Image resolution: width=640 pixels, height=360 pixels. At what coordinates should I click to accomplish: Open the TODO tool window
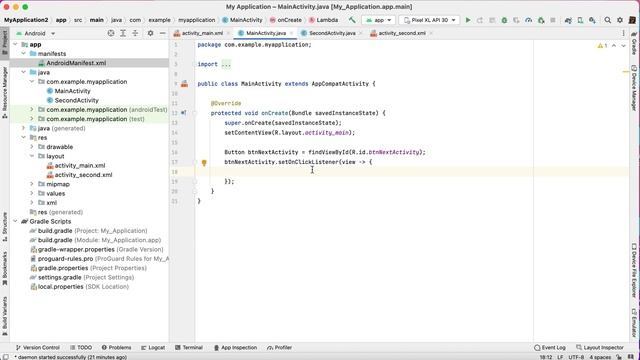point(81,348)
